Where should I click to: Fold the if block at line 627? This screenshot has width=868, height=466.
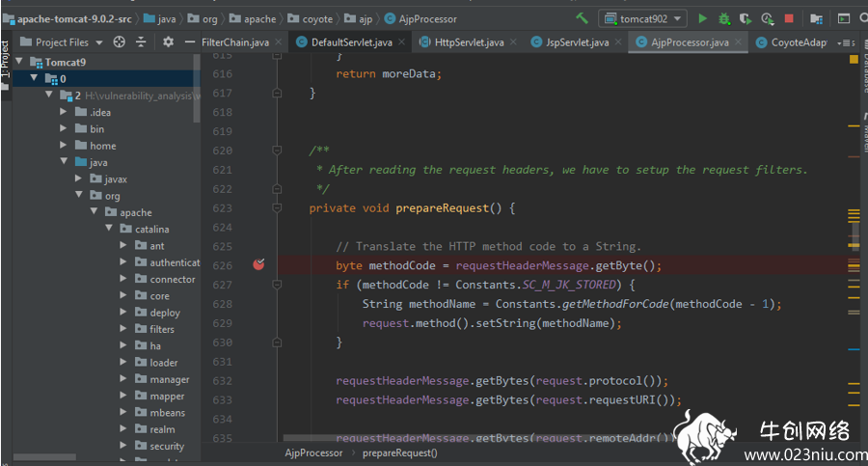click(277, 285)
